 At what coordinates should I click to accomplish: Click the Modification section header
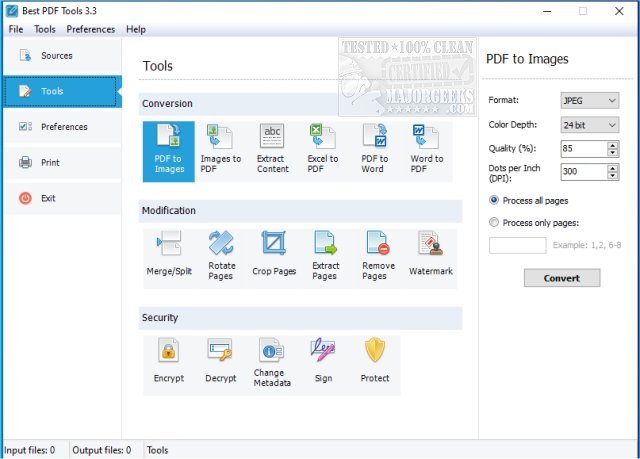(300, 211)
